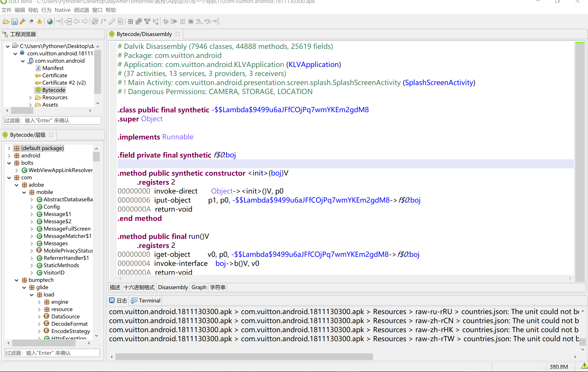Image resolution: width=588 pixels, height=372 pixels.
Task: Collapse the bumptech package node
Action: tap(17, 280)
